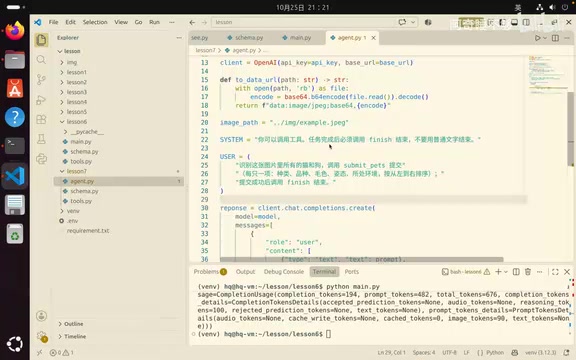The height and width of the screenshot is (360, 576).
Task: Open the Selection menu
Action: pyautogui.click(x=95, y=22)
